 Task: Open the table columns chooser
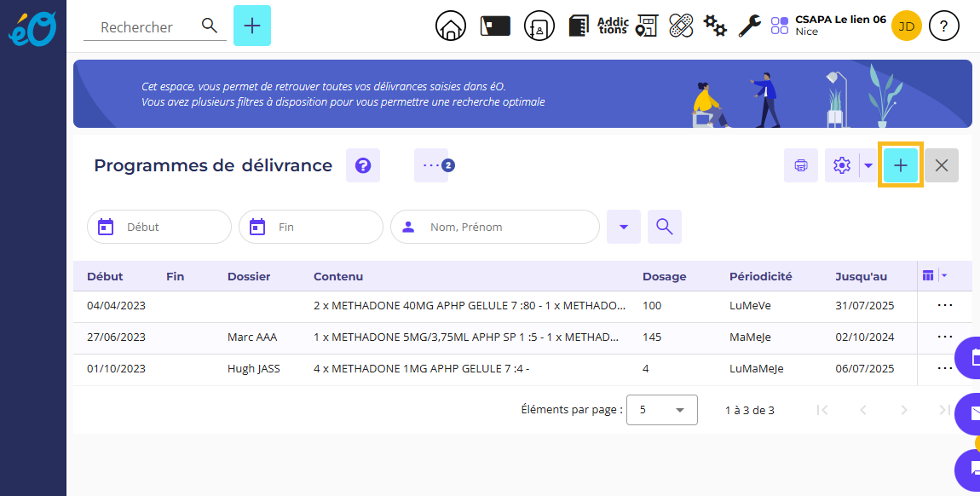click(934, 275)
